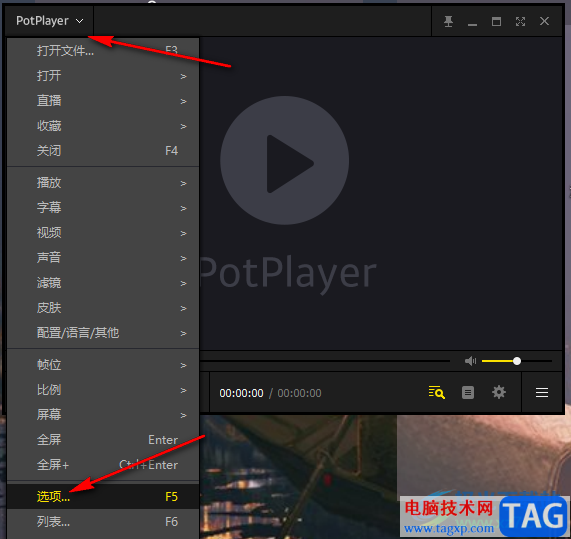The height and width of the screenshot is (539, 571).
Task: Click the 00:00:00 elapsed time display
Action: (241, 393)
